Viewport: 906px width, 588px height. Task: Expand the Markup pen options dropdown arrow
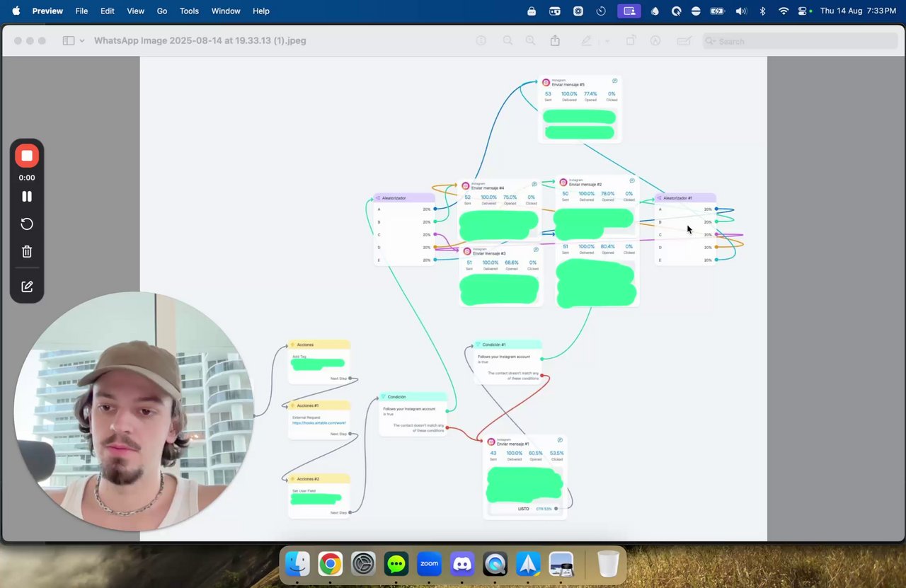(x=607, y=41)
